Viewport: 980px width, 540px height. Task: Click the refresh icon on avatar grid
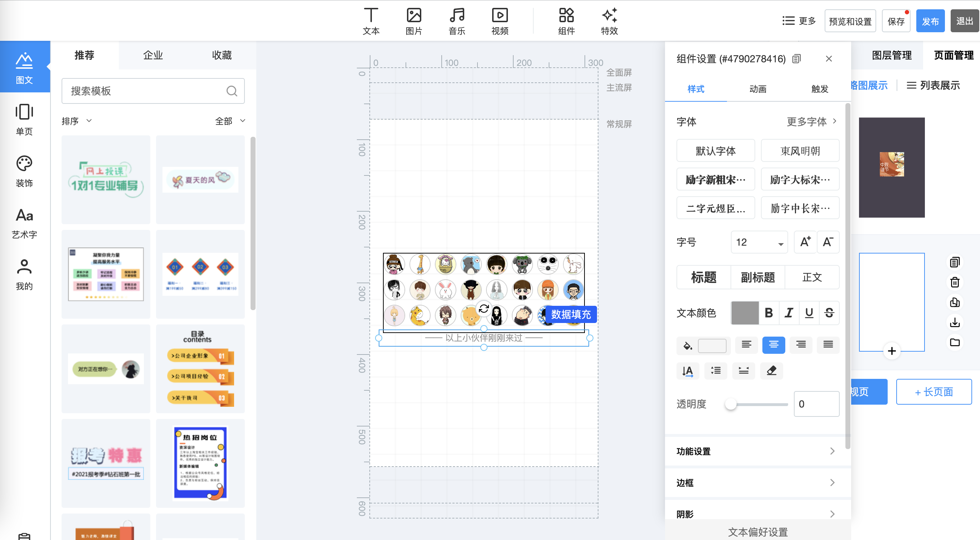coord(484,309)
